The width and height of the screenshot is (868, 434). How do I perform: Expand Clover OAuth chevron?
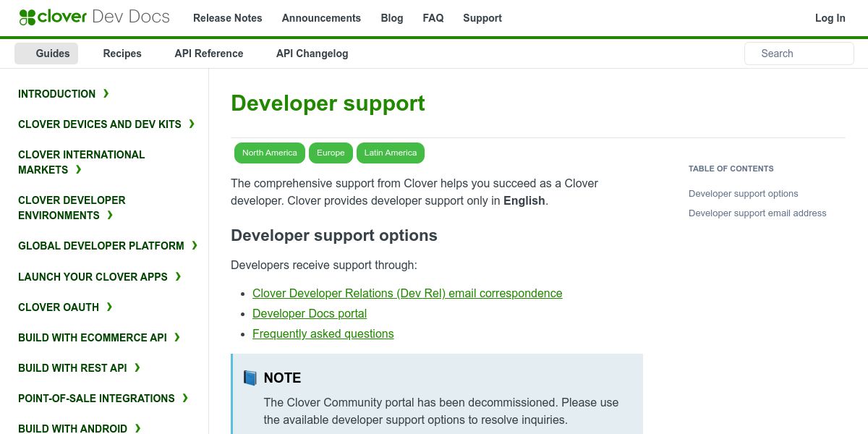click(x=109, y=307)
